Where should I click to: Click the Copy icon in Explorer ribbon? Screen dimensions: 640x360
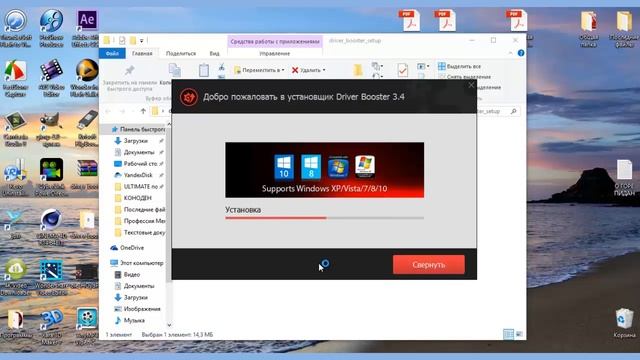coord(175,70)
